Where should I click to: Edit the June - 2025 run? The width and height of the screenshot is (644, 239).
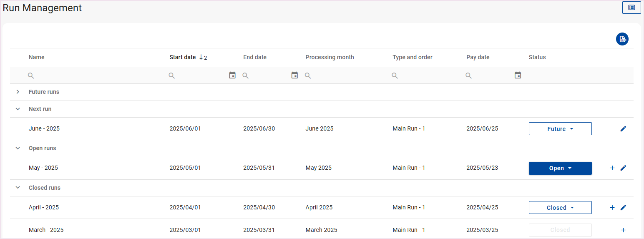click(x=623, y=129)
